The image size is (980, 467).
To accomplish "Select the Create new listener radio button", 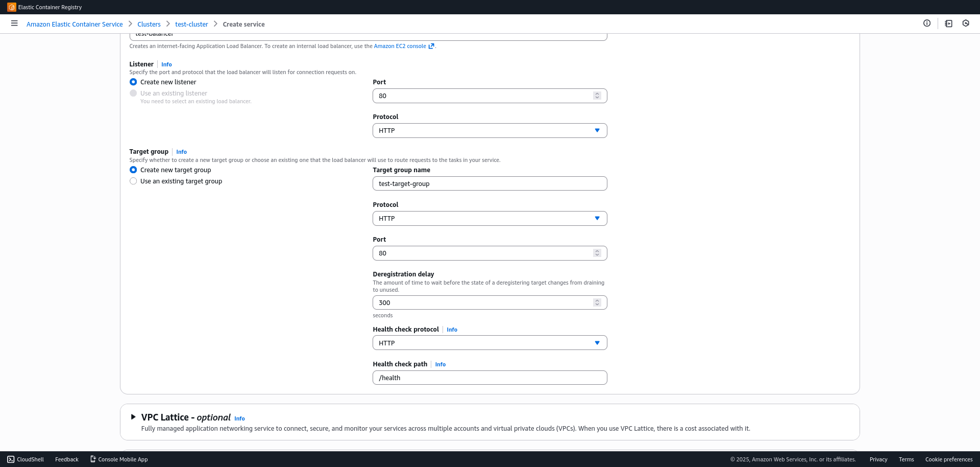I will (x=133, y=82).
